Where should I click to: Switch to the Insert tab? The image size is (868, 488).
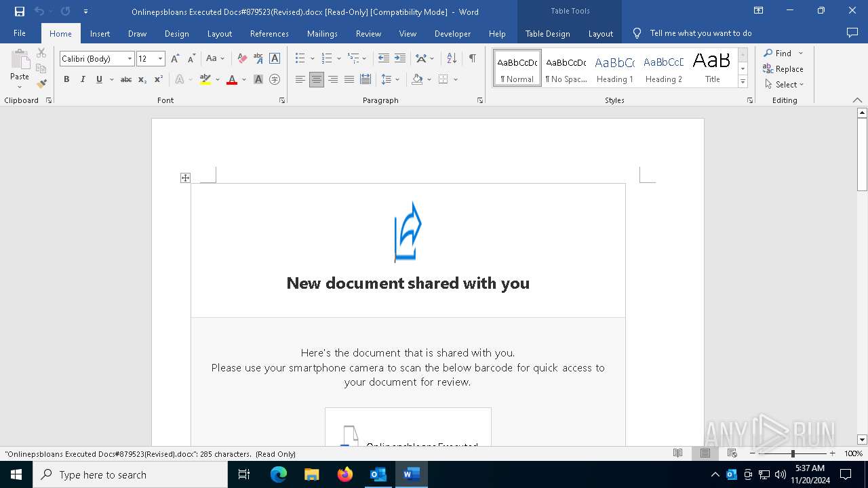(100, 33)
